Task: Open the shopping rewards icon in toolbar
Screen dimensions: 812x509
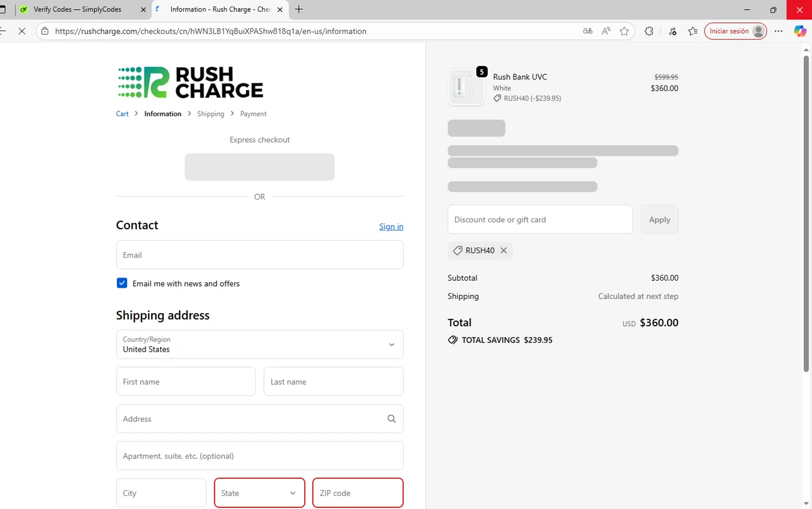Action: point(672,31)
